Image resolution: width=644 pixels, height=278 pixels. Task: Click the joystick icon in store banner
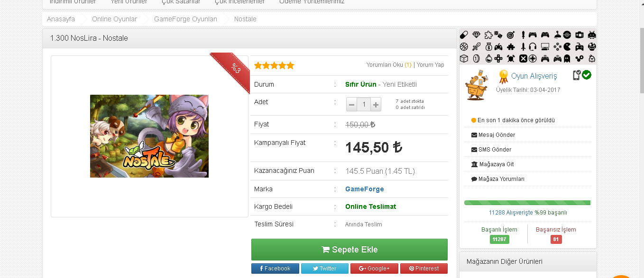[x=558, y=35]
